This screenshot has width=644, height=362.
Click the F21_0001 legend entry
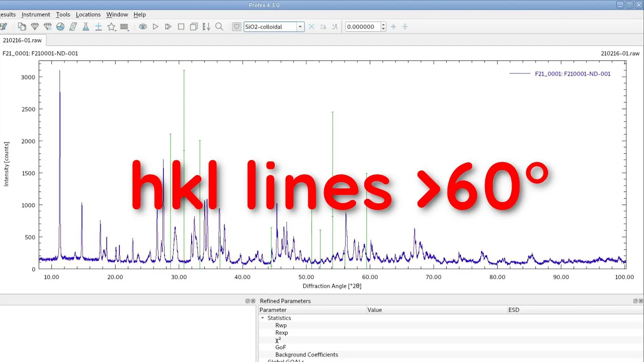click(x=572, y=74)
